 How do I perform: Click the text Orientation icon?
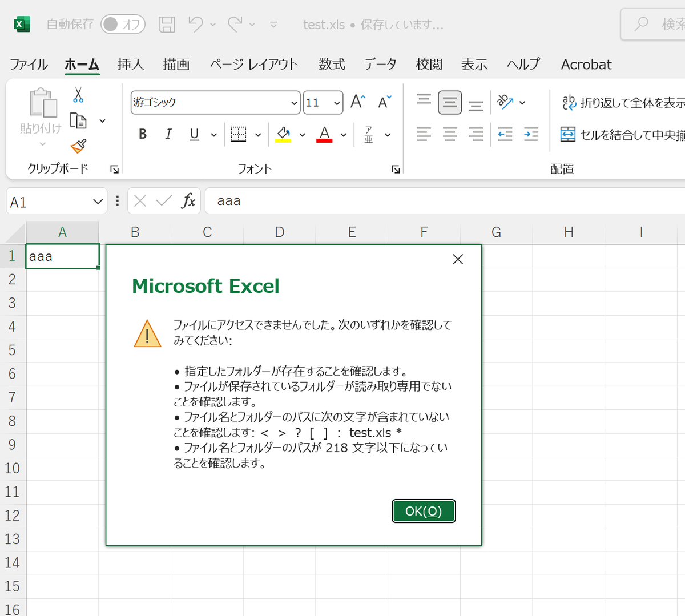point(505,102)
